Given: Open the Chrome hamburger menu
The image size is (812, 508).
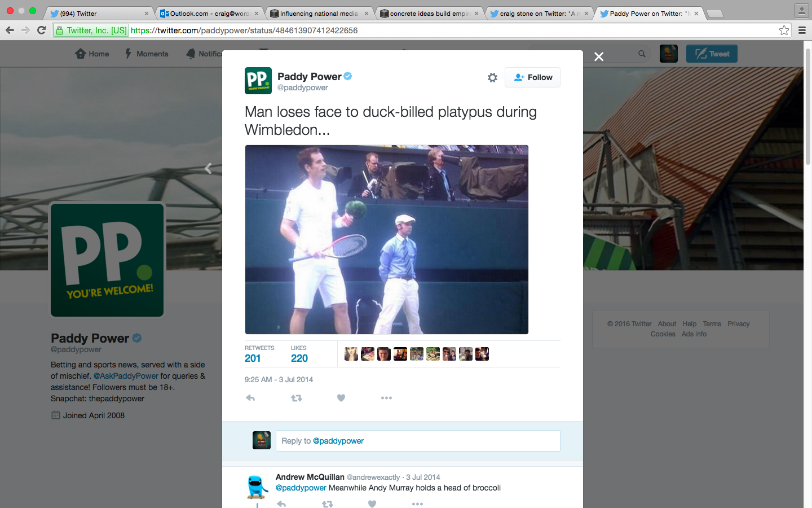Looking at the screenshot, I should (x=802, y=30).
